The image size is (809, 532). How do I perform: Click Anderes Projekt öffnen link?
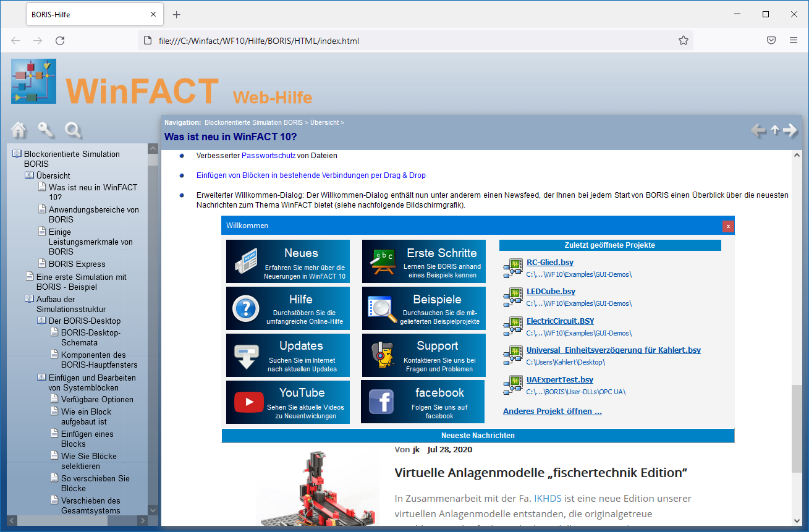pos(553,411)
